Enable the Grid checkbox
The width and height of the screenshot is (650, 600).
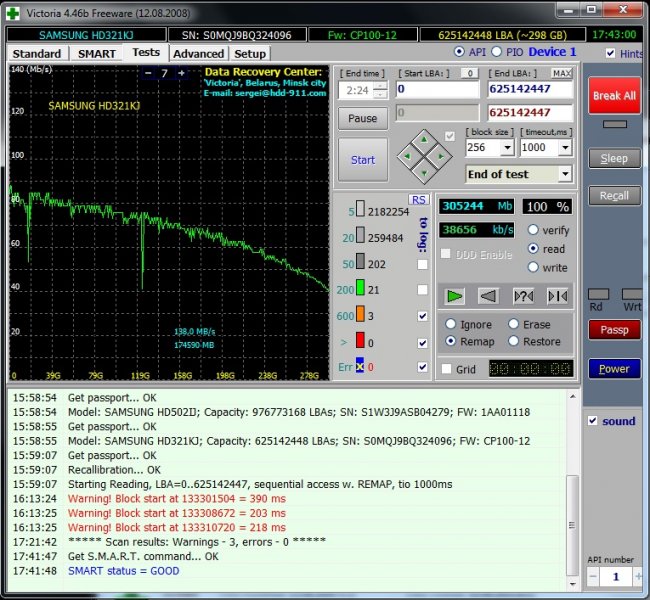447,369
